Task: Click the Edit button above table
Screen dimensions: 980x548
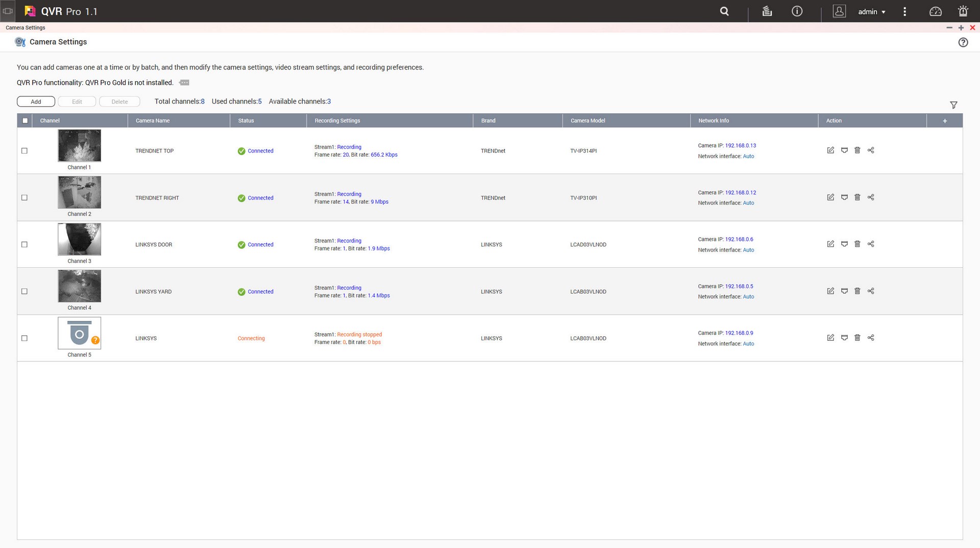Action: 77,102
